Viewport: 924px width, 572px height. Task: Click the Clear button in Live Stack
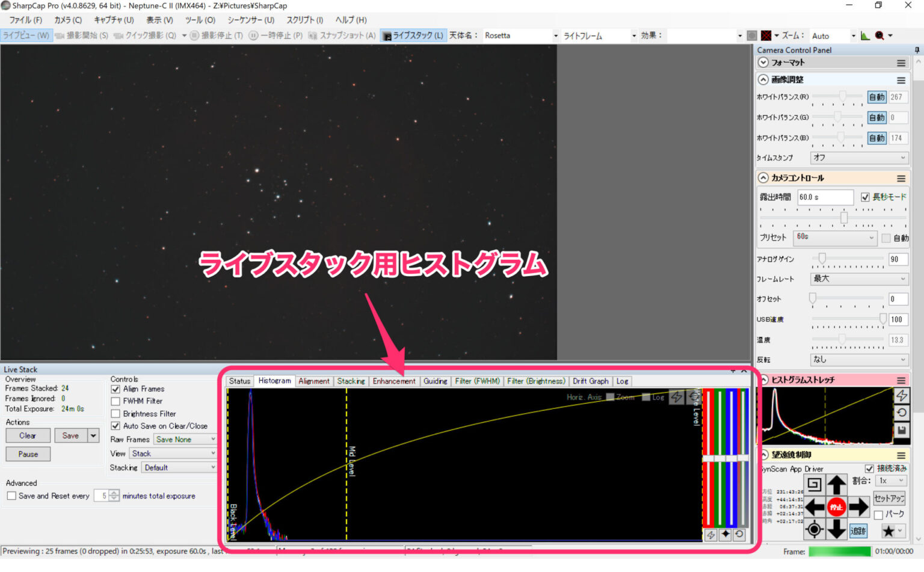[28, 435]
